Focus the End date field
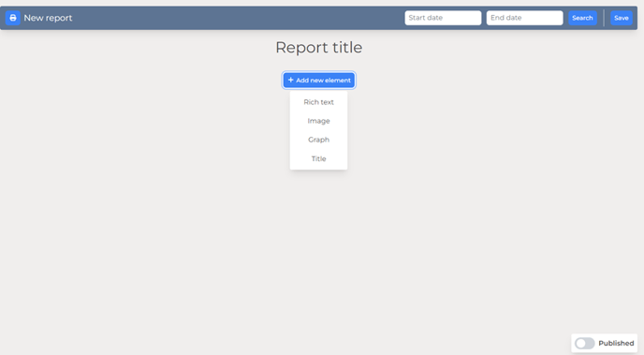The image size is (644, 355). (x=524, y=18)
